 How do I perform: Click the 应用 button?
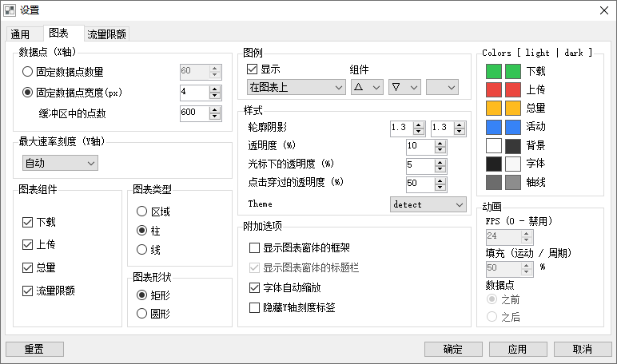click(518, 349)
